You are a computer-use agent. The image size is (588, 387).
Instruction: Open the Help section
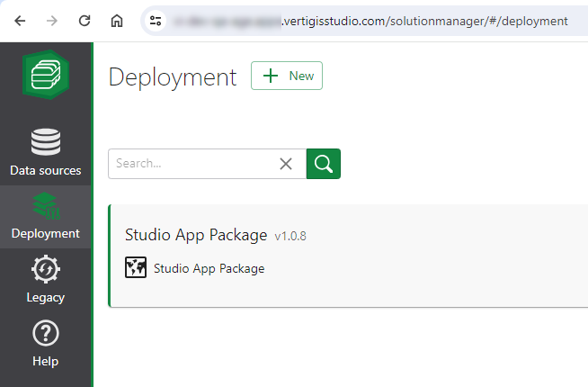(x=46, y=344)
